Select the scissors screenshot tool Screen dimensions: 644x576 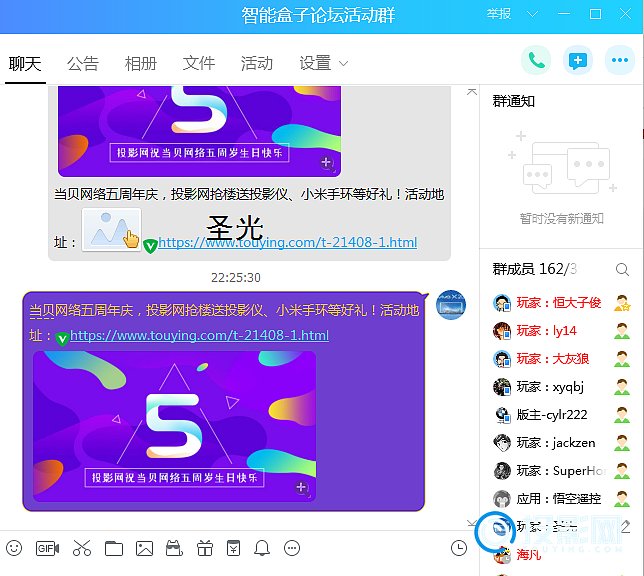(82, 548)
